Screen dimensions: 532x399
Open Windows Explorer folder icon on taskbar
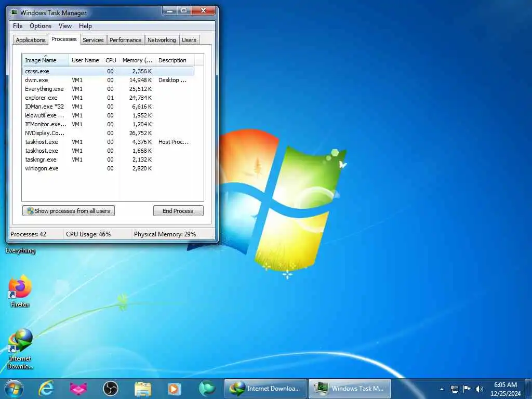(x=143, y=389)
